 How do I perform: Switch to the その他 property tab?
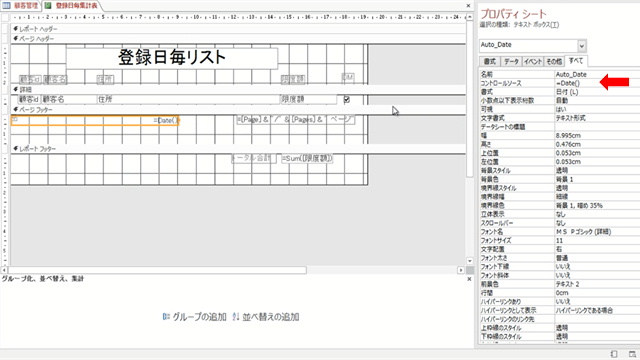[554, 62]
